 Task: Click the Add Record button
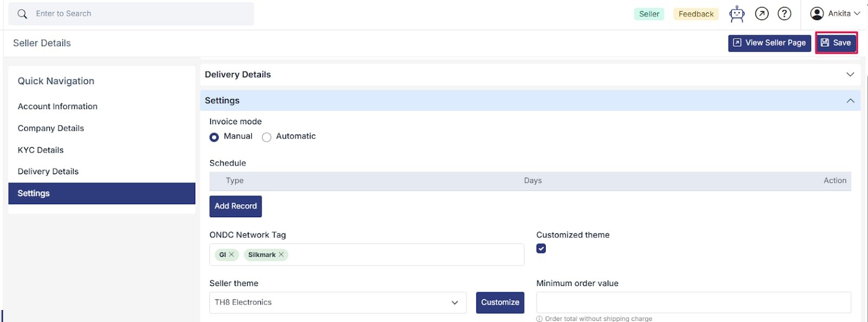[x=235, y=206]
